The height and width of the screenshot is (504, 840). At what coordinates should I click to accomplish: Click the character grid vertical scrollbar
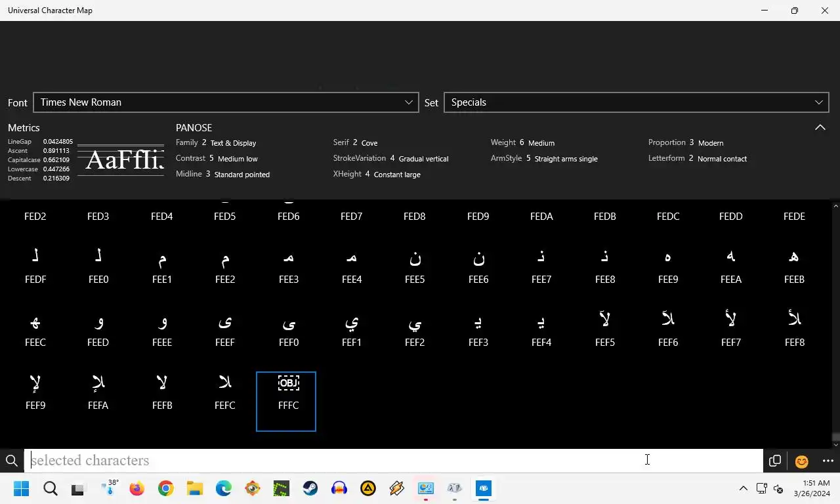[x=835, y=324]
